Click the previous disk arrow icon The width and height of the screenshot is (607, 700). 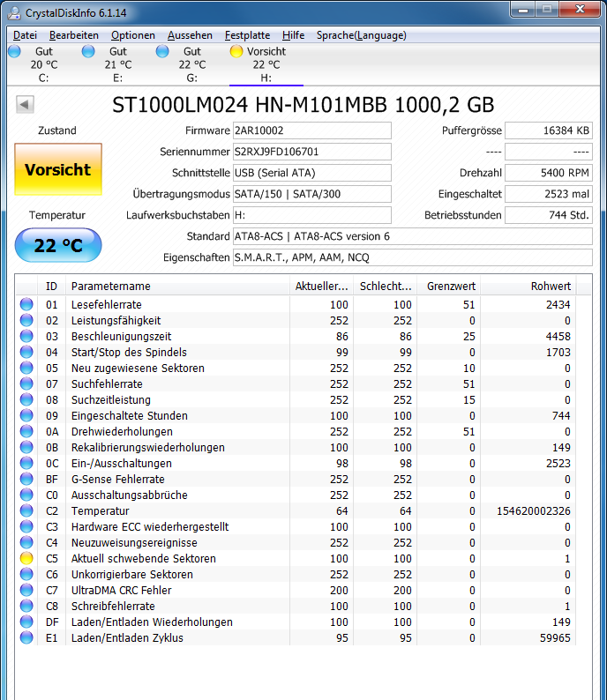click(x=25, y=104)
